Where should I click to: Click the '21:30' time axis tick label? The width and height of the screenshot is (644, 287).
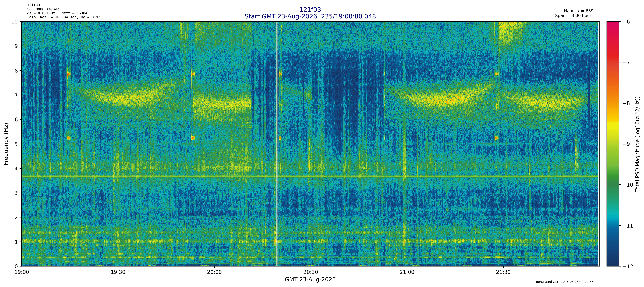point(503,272)
